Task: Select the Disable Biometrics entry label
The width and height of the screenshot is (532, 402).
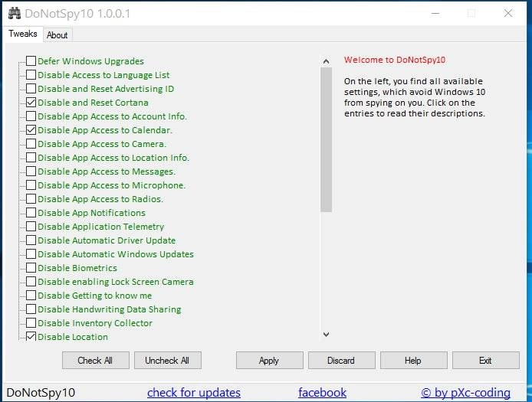Action: [x=77, y=268]
